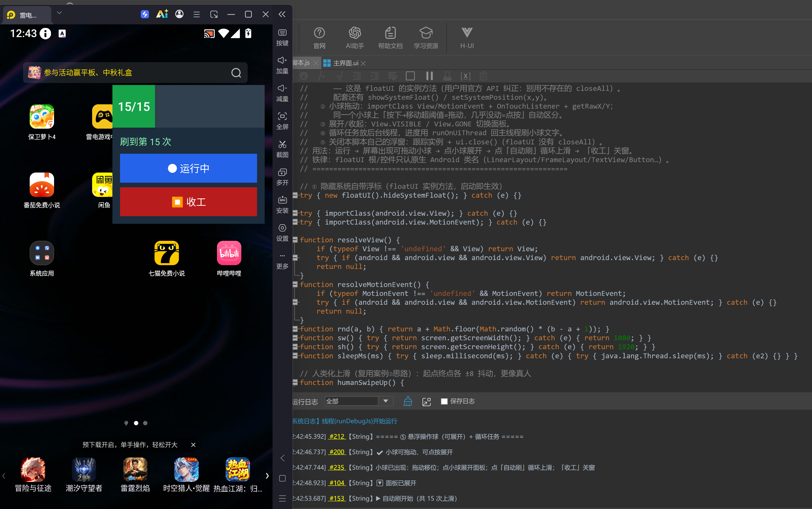Open 学习资源 learning resources
Viewport: 812px width, 509px height.
point(426,38)
